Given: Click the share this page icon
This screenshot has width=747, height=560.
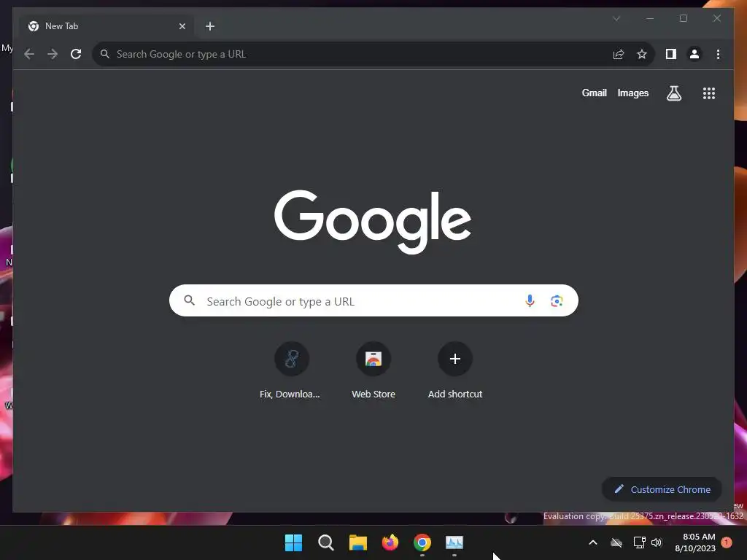Looking at the screenshot, I should pyautogui.click(x=619, y=54).
